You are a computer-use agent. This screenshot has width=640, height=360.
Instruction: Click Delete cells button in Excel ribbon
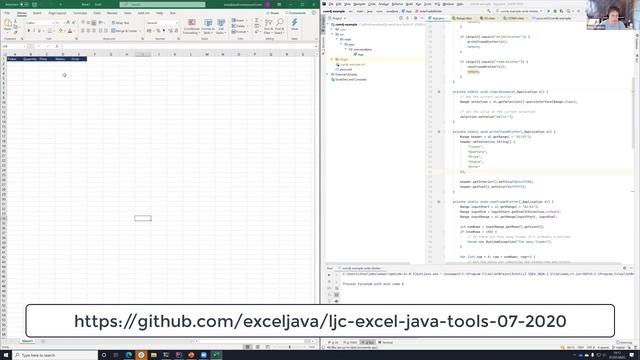click(x=239, y=26)
